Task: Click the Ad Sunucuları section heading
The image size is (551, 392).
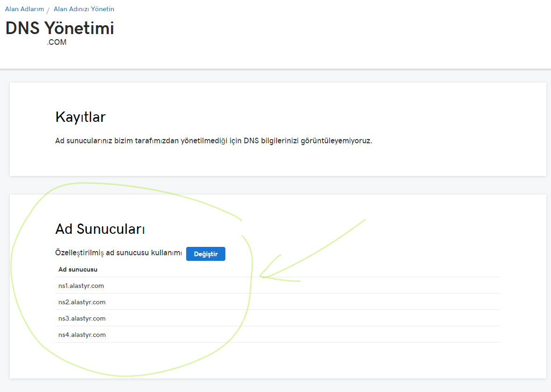Action: [100, 229]
